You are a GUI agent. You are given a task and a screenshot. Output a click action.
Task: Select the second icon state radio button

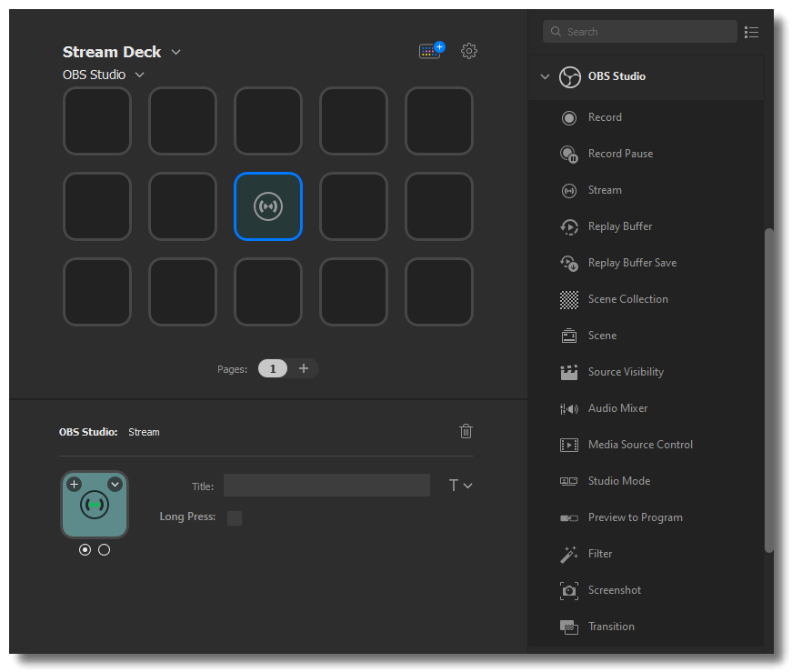[x=104, y=550]
